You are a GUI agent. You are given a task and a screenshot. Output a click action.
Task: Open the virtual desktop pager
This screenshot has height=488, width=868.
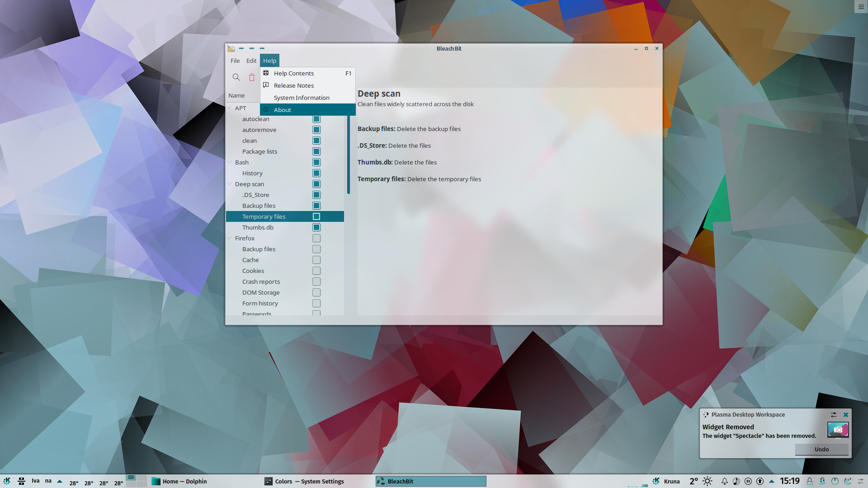[136, 481]
